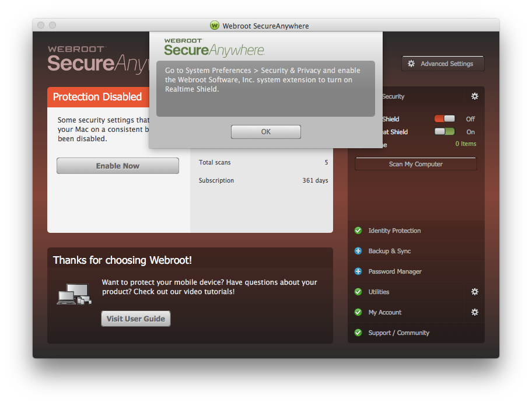This screenshot has height=405, width=532.
Task: Click the Password Manager plus icon
Action: pos(358,271)
